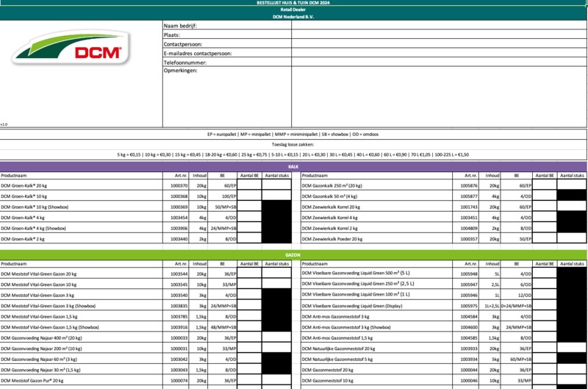Click Aantal BE cell for DCM Gazonmeststof 20 kg

(x=545, y=369)
